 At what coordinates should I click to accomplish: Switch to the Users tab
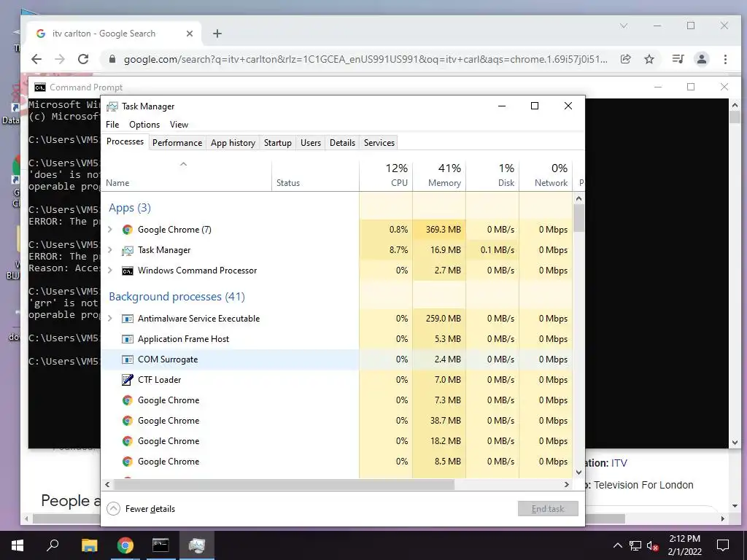311,143
